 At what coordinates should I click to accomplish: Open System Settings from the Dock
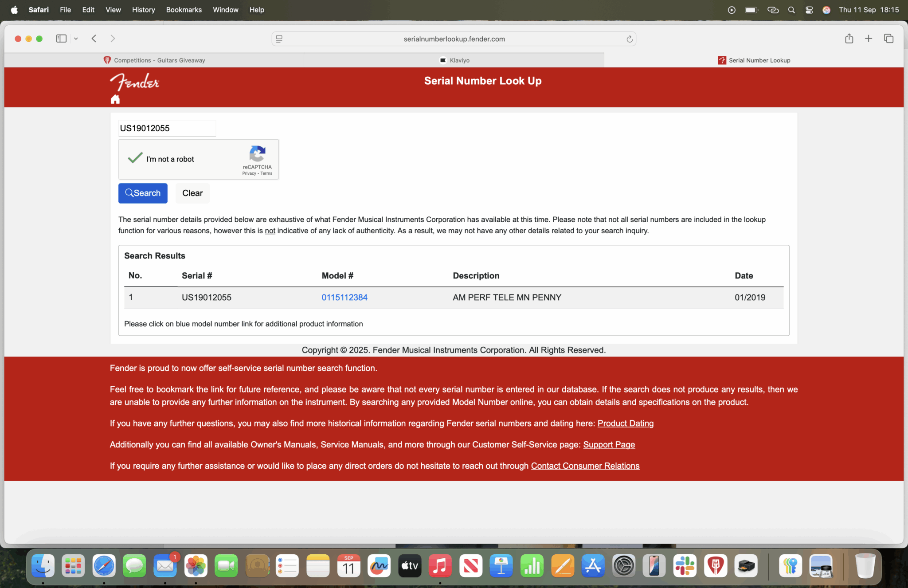point(624,566)
